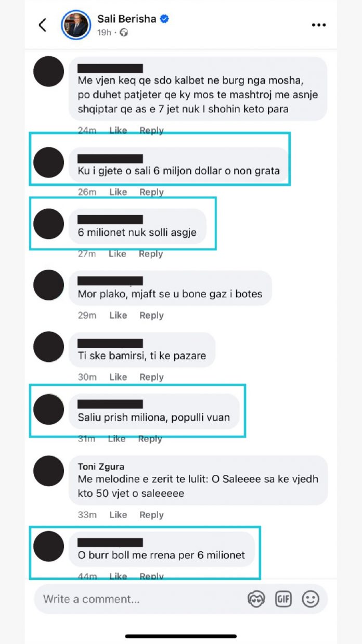Click avatar beside 'O burr boll' comment
The width and height of the screenshot is (362, 644).
[48, 546]
